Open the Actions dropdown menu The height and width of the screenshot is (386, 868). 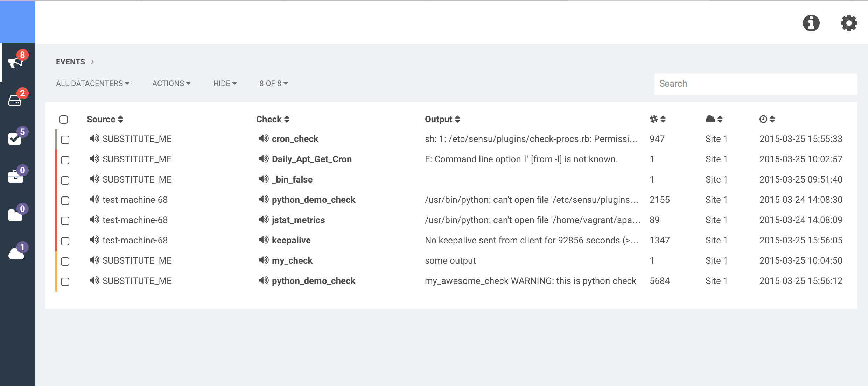171,83
